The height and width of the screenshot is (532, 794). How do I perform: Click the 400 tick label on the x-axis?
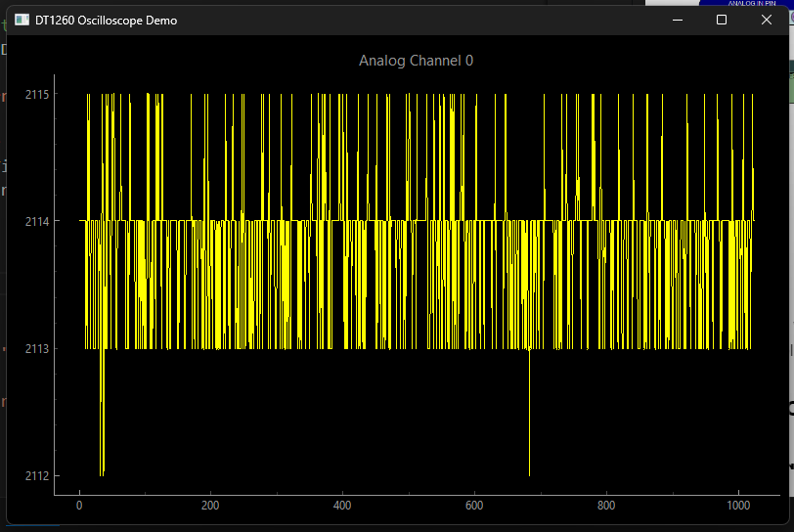[x=342, y=506]
